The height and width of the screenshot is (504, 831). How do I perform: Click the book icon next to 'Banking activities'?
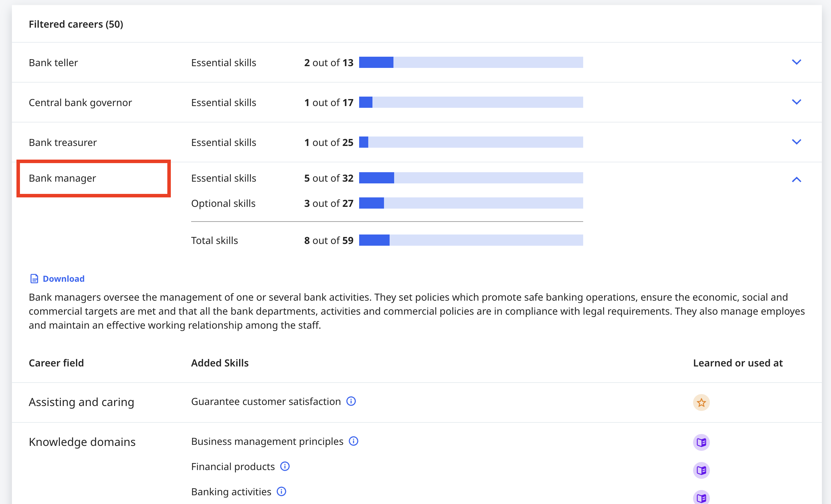(x=701, y=498)
